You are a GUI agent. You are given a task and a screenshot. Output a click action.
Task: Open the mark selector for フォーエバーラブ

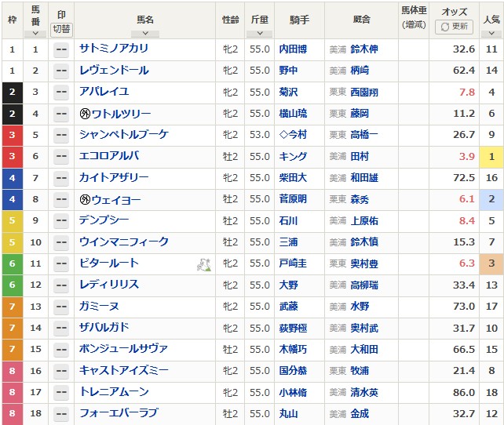click(60, 414)
